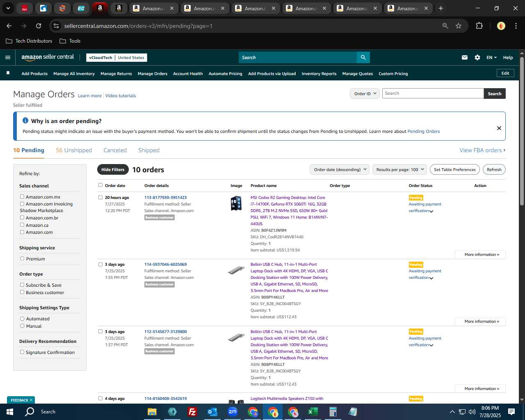
Task: Open the browser extensions puzzle icon
Action: [479, 26]
